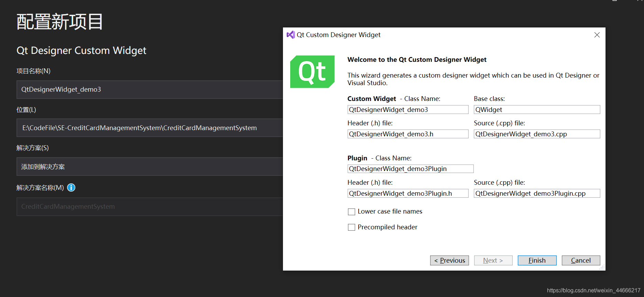The height and width of the screenshot is (297, 644).
Task: Go back with the Previous button
Action: coord(449,260)
